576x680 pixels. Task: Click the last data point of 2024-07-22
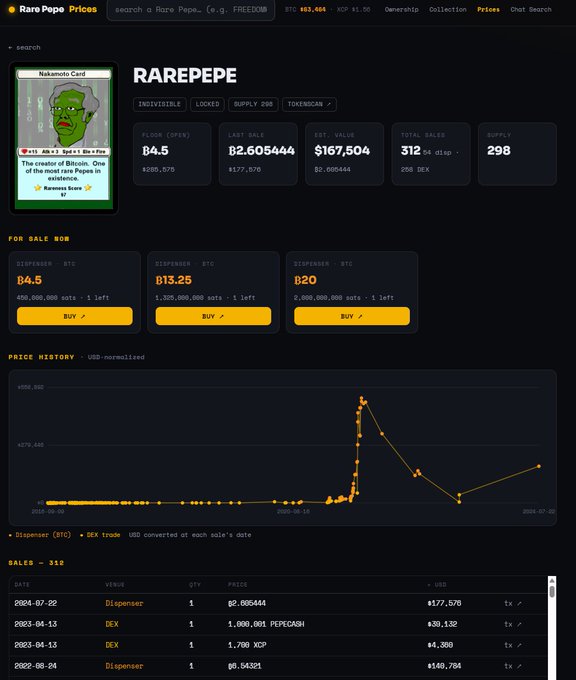click(539, 466)
